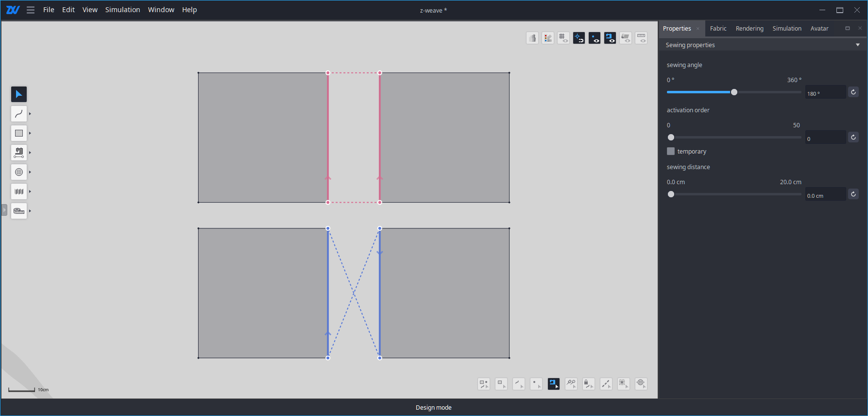Select the pleat fold tool
This screenshot has width=868, height=416.
19,191
